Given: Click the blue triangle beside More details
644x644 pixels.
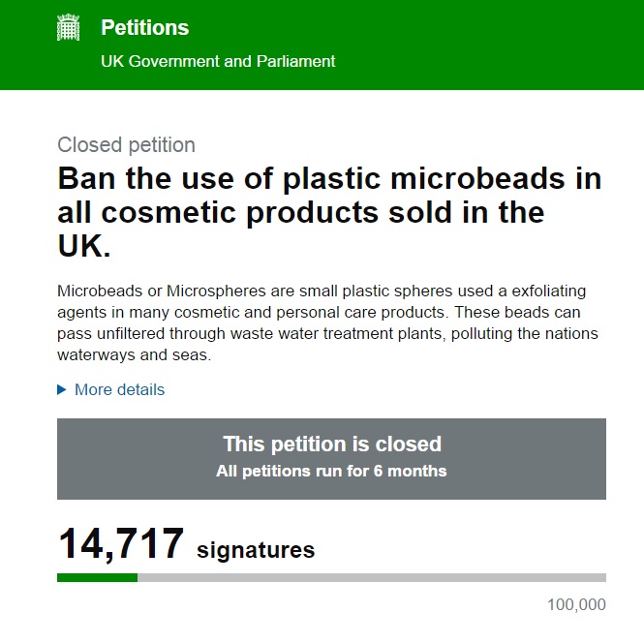Looking at the screenshot, I should 62,389.
